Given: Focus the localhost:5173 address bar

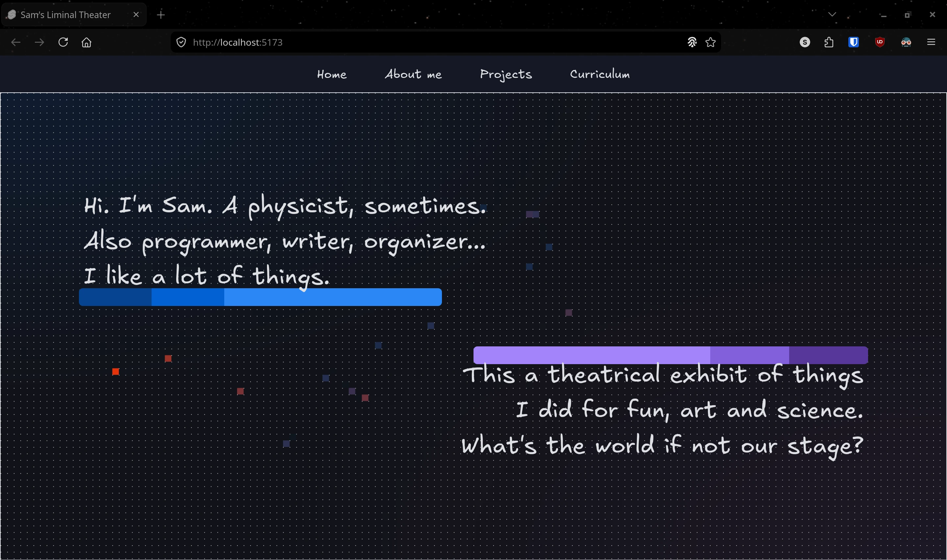Looking at the screenshot, I should pyautogui.click(x=434, y=42).
